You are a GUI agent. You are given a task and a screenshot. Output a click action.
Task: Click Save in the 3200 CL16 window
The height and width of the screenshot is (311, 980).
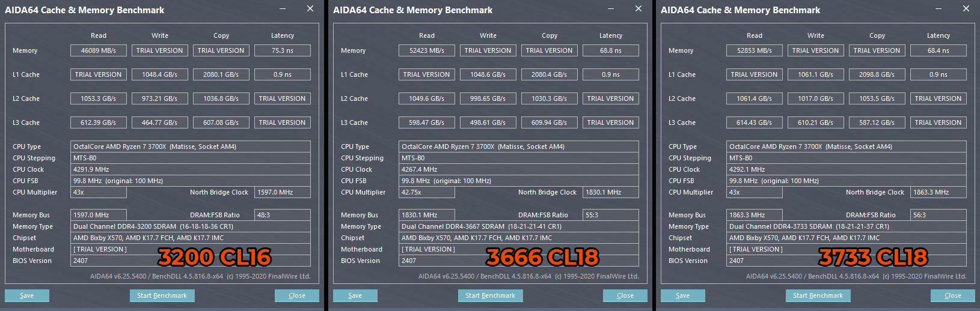click(27, 295)
